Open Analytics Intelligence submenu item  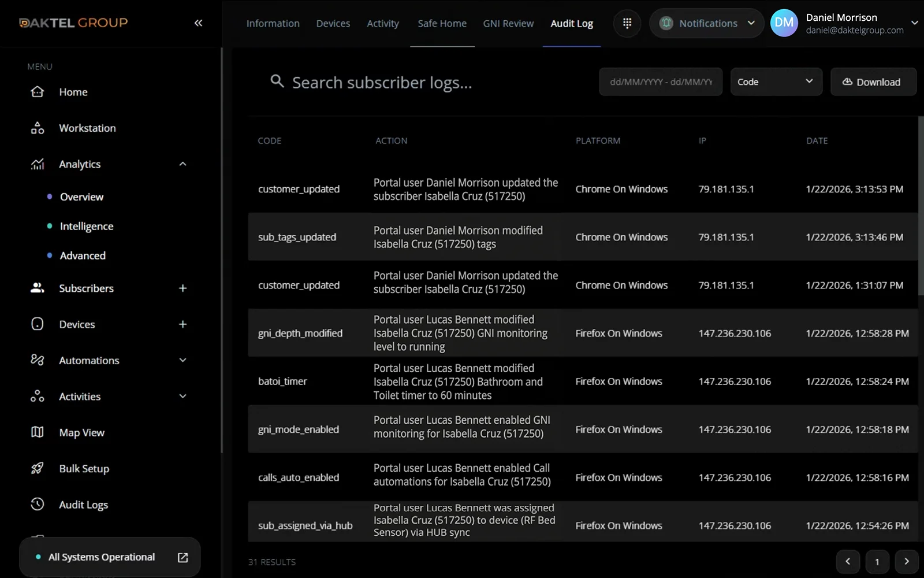coord(87,226)
